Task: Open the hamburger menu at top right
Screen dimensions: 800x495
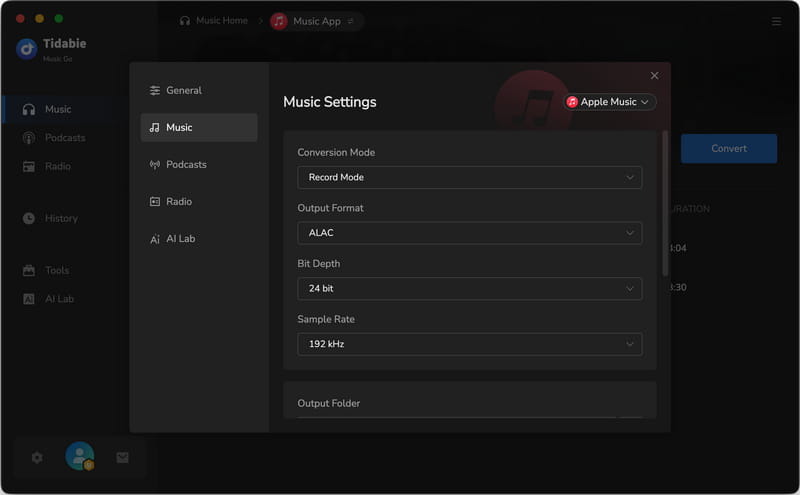Action: coord(776,21)
